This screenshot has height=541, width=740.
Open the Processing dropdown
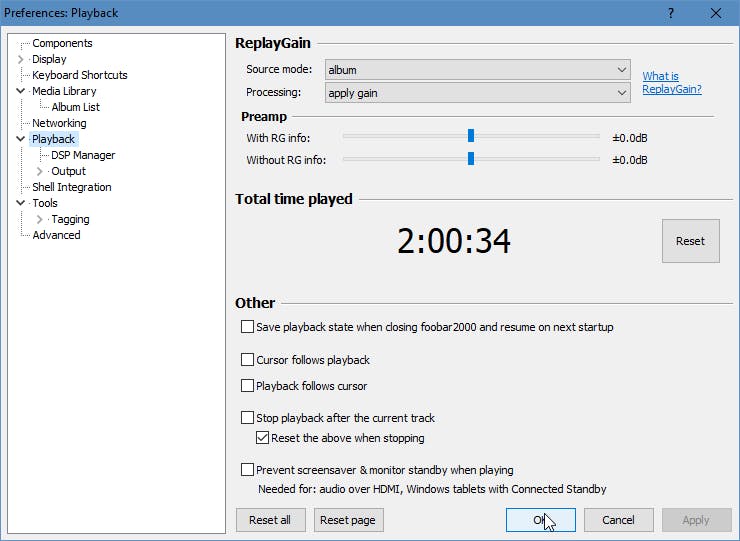477,93
